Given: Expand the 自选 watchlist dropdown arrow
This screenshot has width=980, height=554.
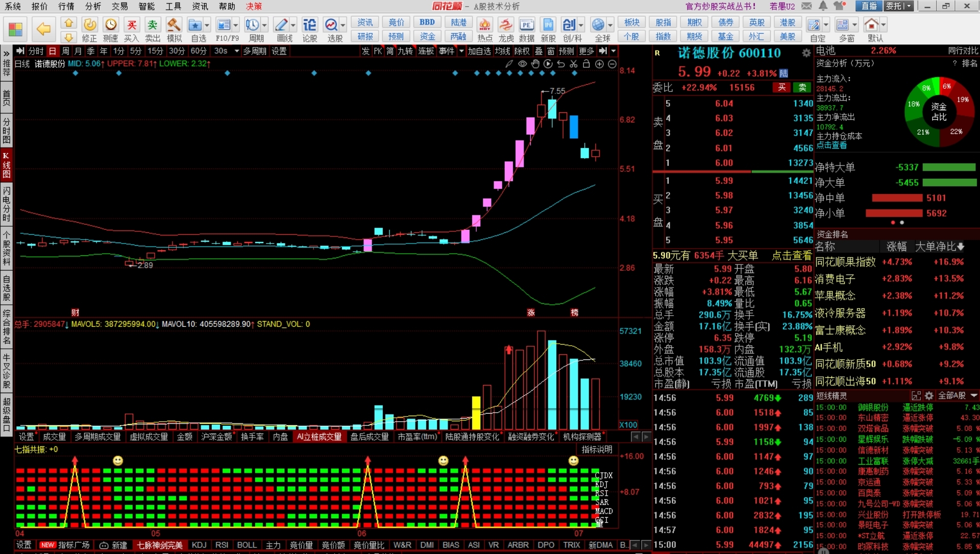Looking at the screenshot, I should [207, 25].
